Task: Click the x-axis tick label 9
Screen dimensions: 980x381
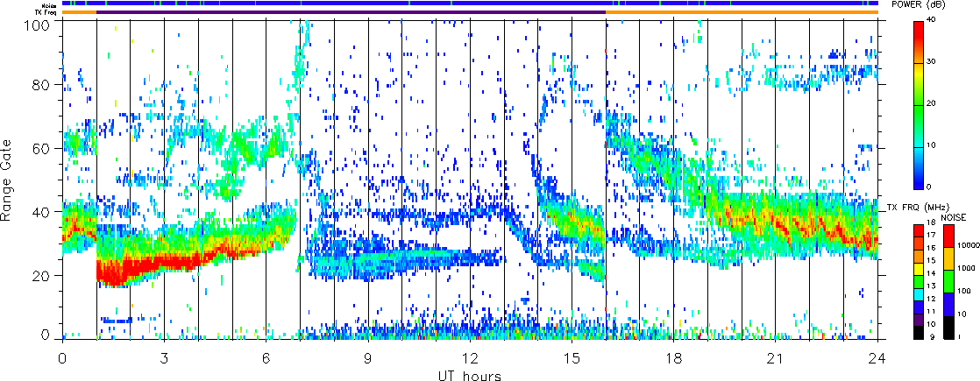Action: click(x=368, y=358)
